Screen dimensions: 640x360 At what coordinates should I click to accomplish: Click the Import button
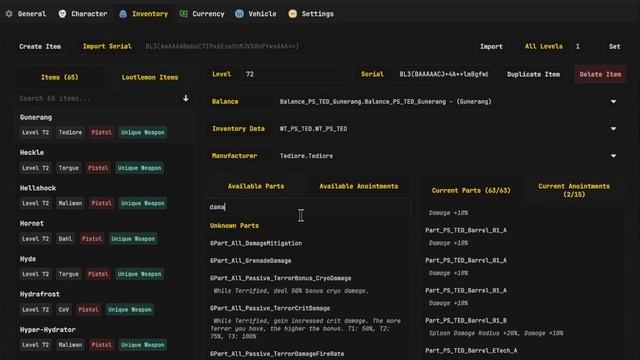point(491,47)
